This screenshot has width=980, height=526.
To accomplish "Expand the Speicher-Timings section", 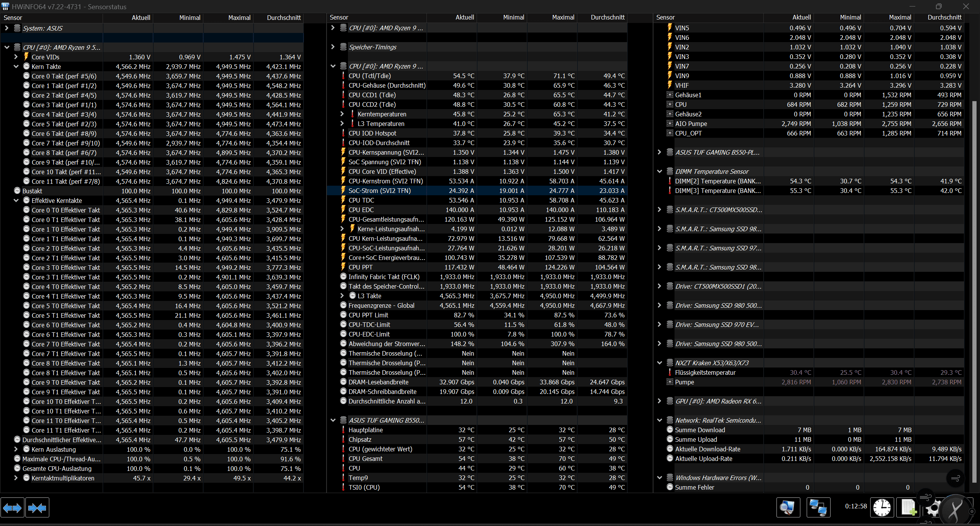I will 333,47.
